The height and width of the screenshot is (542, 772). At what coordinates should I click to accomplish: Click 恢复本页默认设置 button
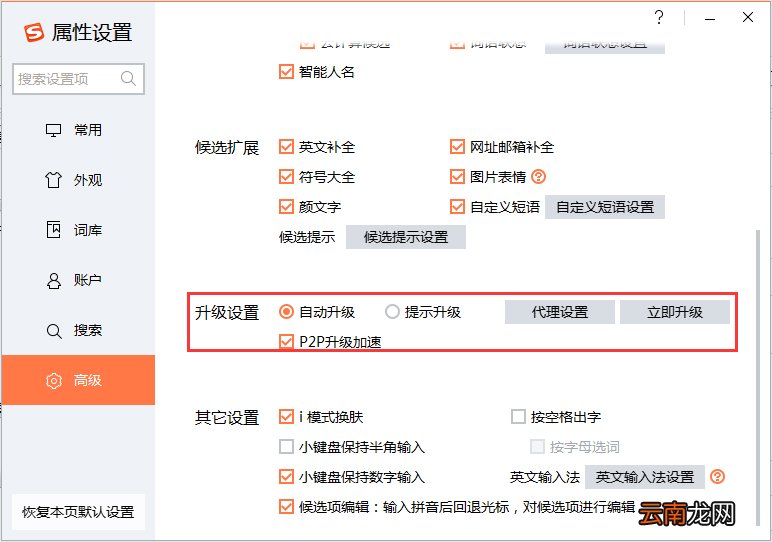coord(78,512)
